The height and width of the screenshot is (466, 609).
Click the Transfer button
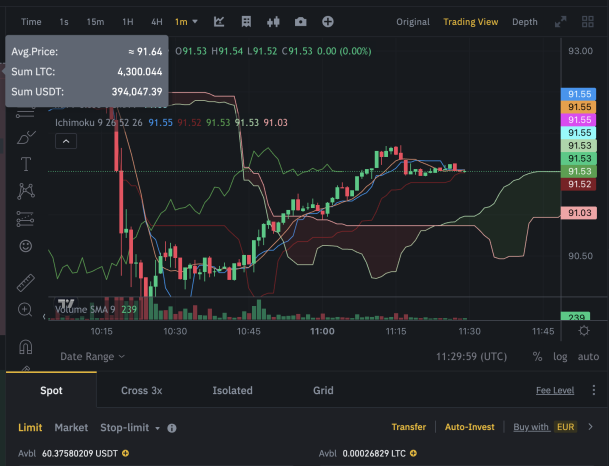409,427
